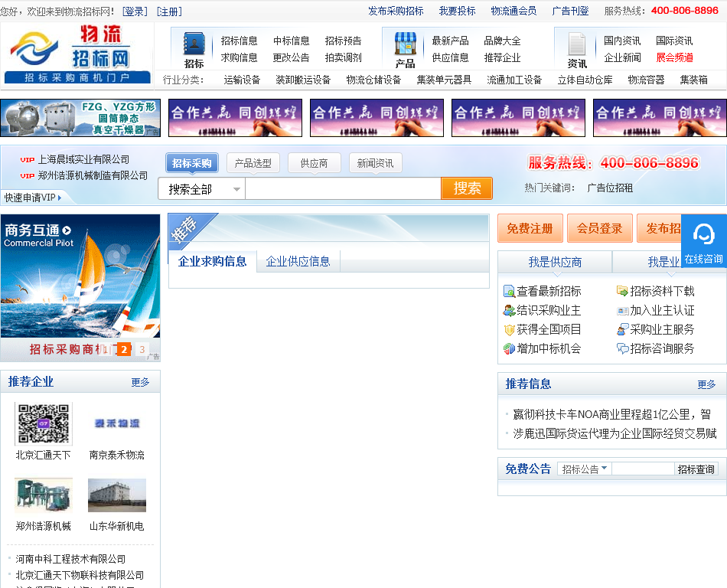
Task: Click the folder icon beside 招标资料下载
Action: 622,291
